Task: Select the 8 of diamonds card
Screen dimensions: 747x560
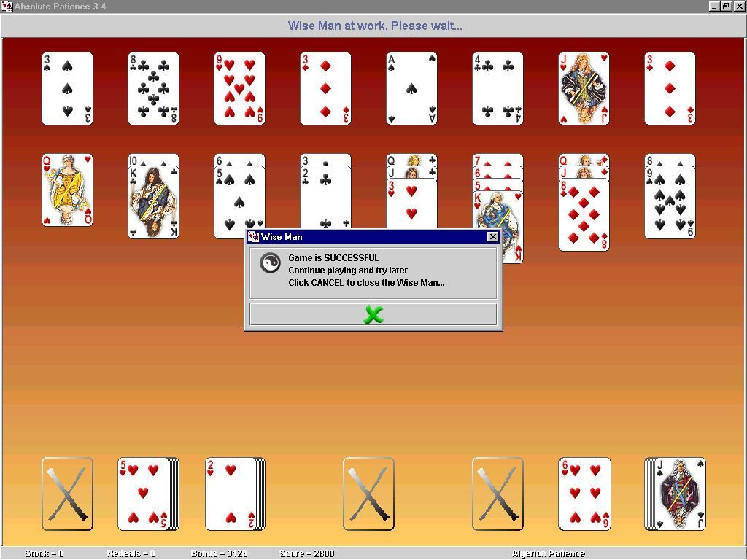Action: [584, 217]
